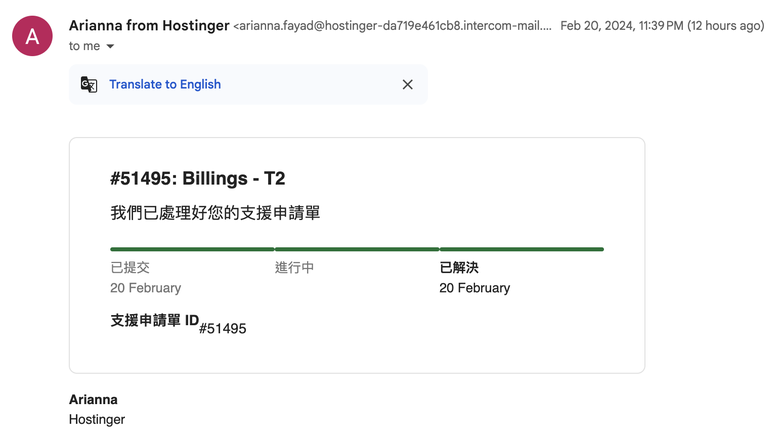Click the 已提交 status label

[130, 267]
